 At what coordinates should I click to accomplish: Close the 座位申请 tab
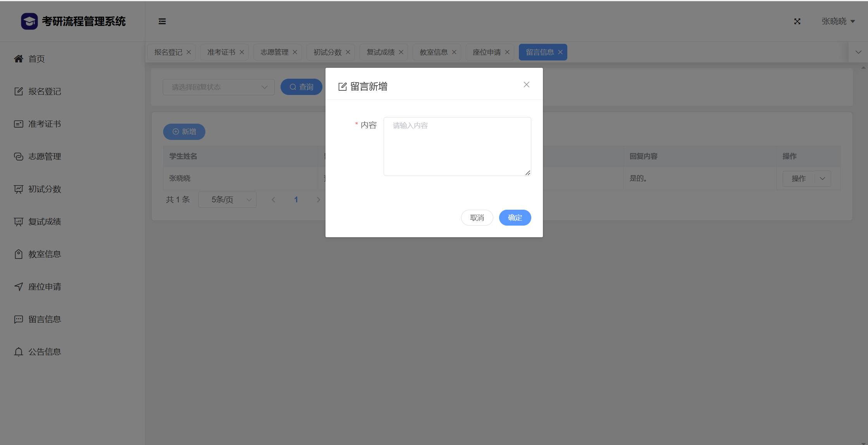pyautogui.click(x=507, y=52)
